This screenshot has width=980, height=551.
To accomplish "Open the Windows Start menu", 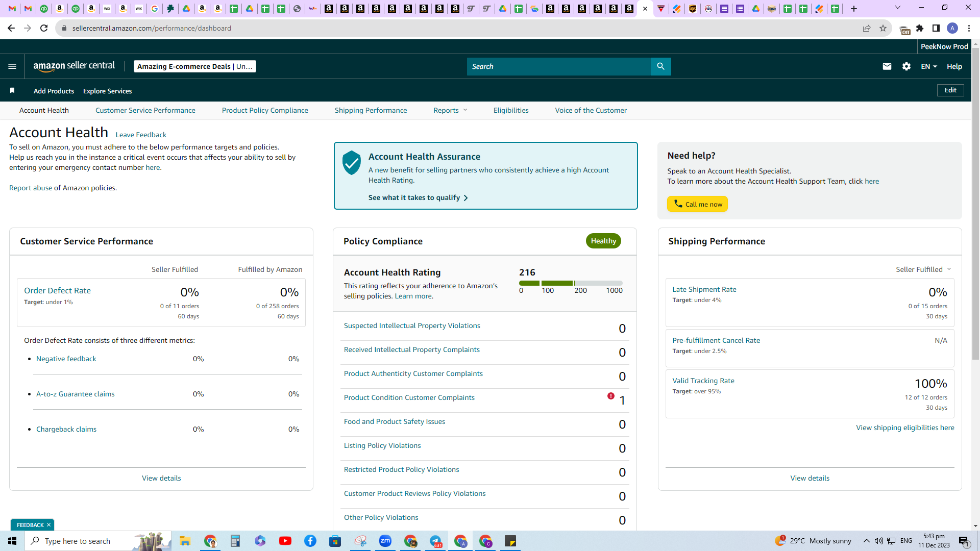I will [12, 541].
